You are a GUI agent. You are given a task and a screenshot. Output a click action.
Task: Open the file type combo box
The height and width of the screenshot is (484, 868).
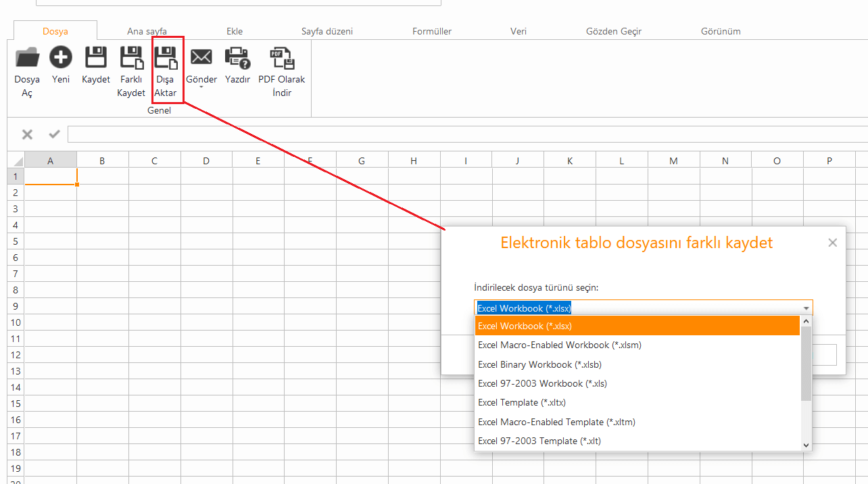644,308
